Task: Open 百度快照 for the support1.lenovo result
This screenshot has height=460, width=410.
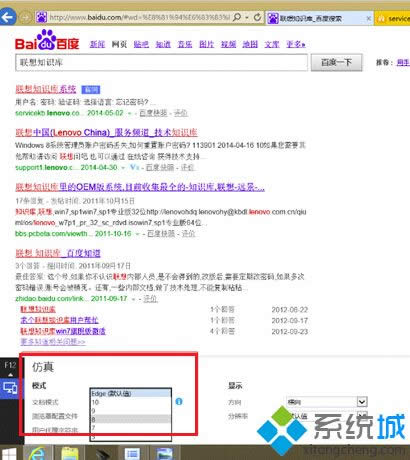Action: tap(160, 167)
